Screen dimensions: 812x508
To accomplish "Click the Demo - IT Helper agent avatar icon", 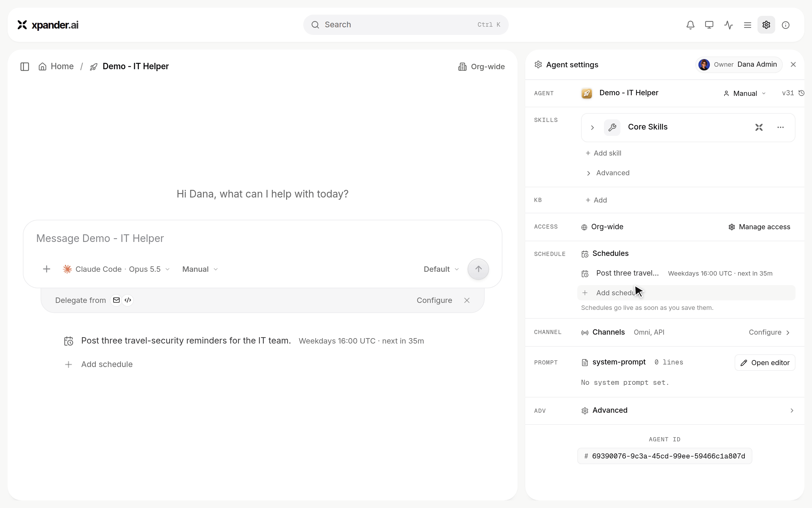I will [x=586, y=93].
